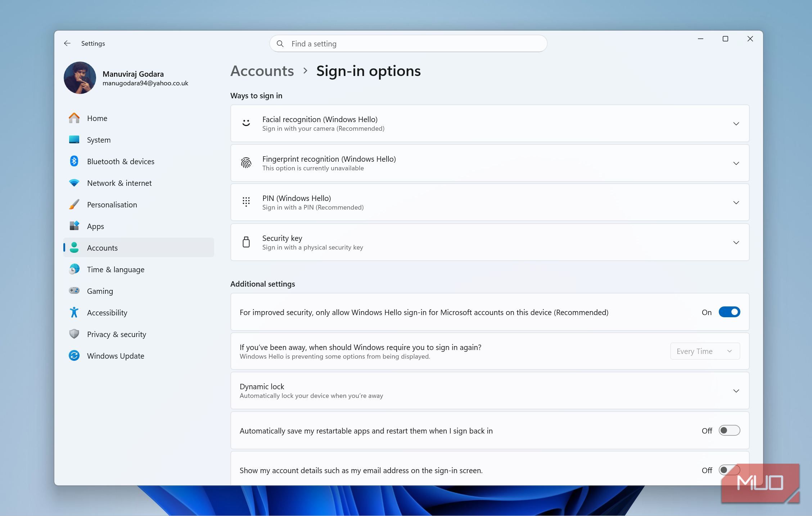Select Windows Update label
812x516 pixels.
tap(116, 356)
